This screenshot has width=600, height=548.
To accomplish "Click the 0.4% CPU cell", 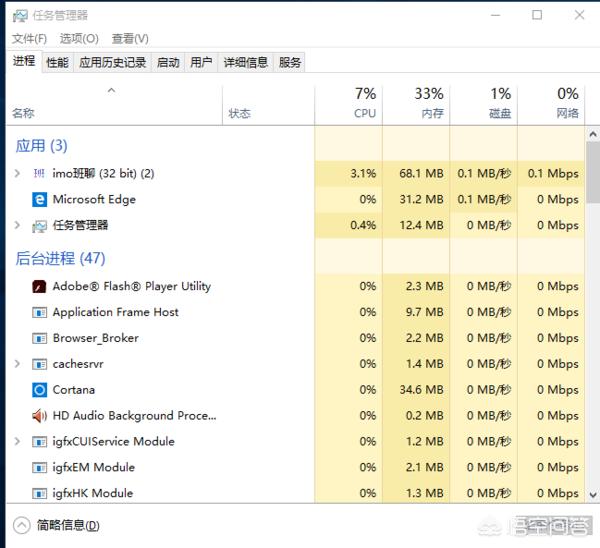I will [349, 225].
